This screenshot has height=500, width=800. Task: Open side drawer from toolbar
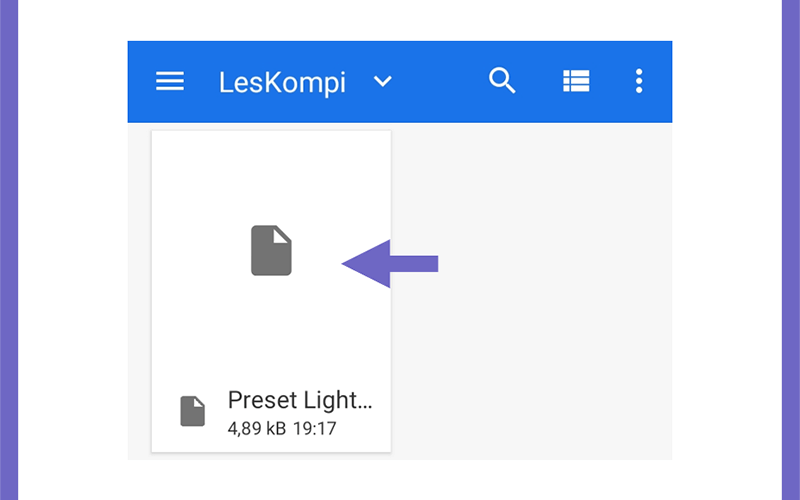(170, 81)
